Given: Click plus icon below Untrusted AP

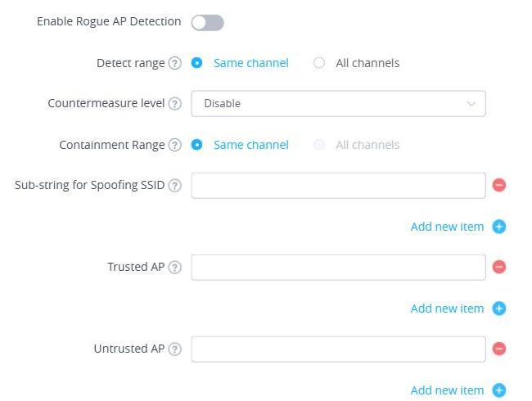Looking at the screenshot, I should click(x=499, y=390).
